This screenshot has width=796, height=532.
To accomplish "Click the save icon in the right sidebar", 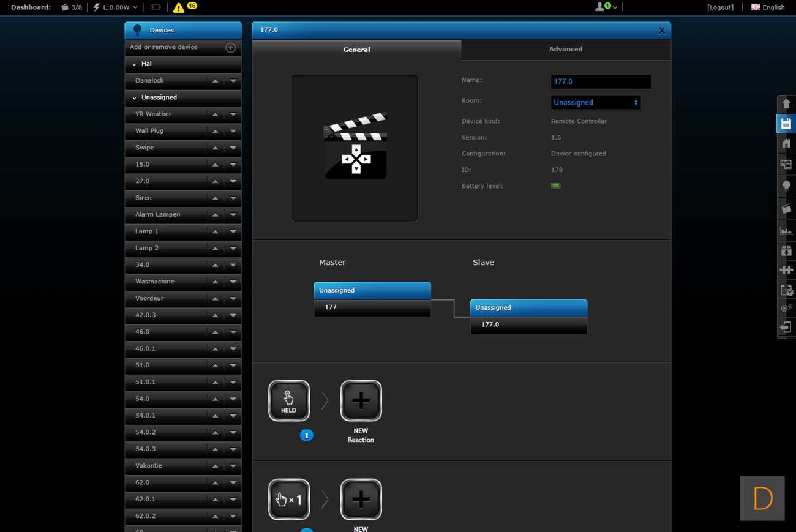I will tap(786, 124).
